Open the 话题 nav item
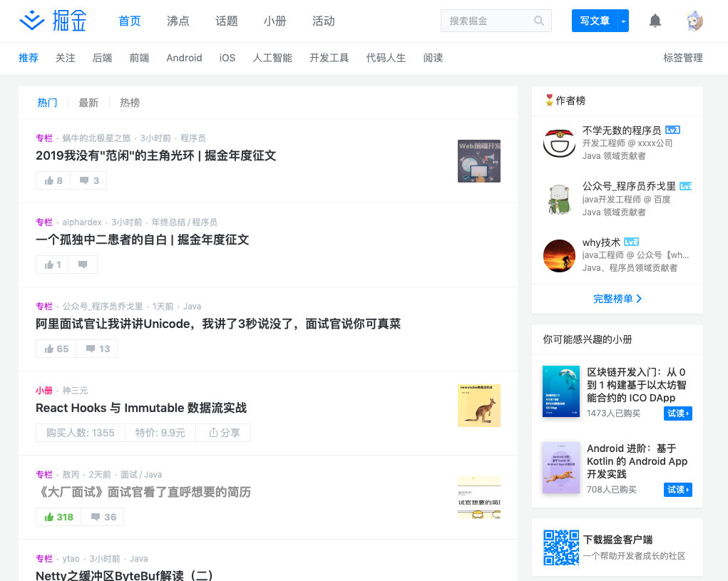728x581 pixels. pos(227,21)
